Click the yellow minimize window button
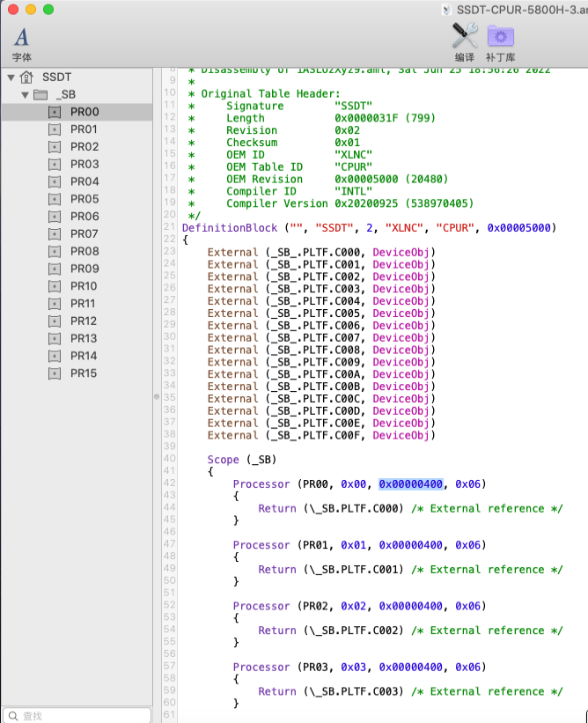Viewport: 588px width, 723px height. (31, 9)
